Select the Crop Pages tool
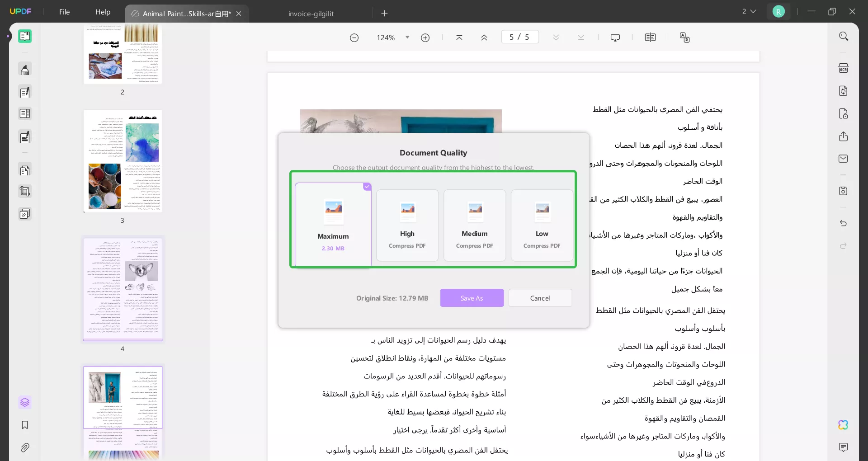This screenshot has height=461, width=868. click(x=25, y=192)
